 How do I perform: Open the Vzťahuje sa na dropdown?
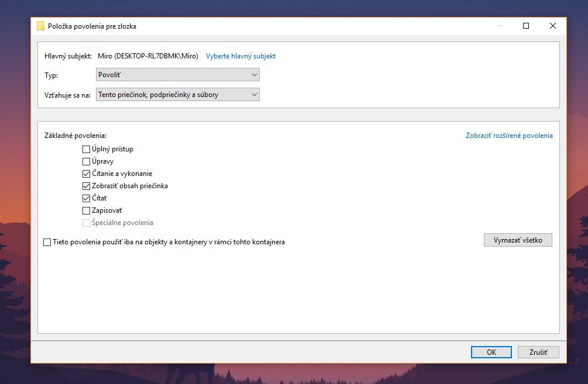point(178,95)
